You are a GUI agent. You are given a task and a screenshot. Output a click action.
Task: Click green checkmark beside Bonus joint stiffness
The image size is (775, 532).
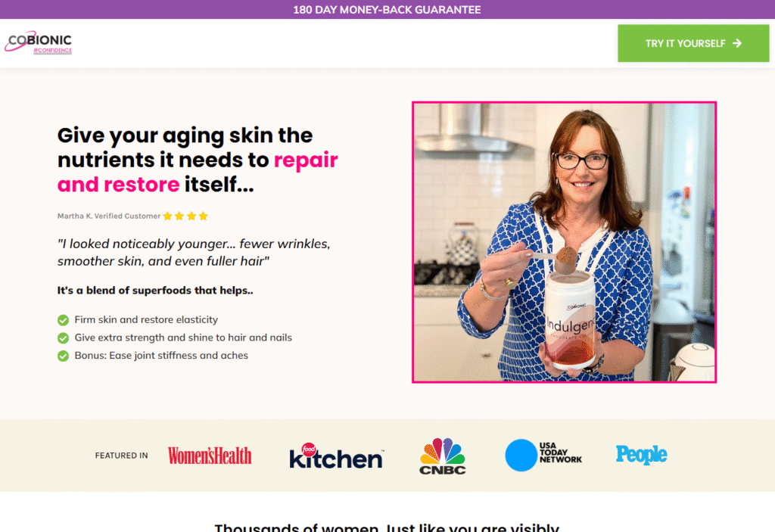(x=63, y=356)
